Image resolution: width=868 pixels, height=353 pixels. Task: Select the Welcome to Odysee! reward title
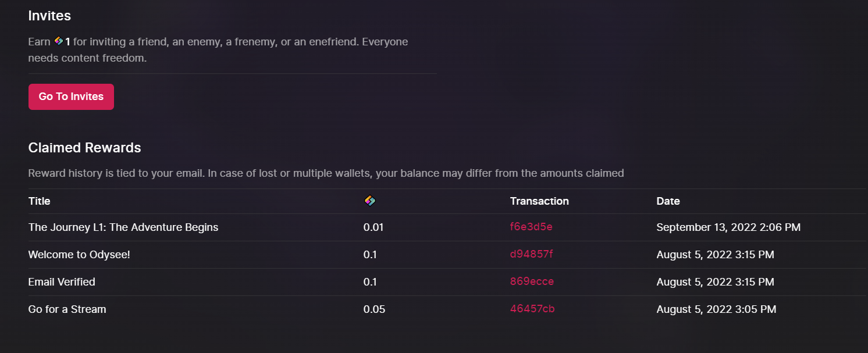(x=79, y=255)
